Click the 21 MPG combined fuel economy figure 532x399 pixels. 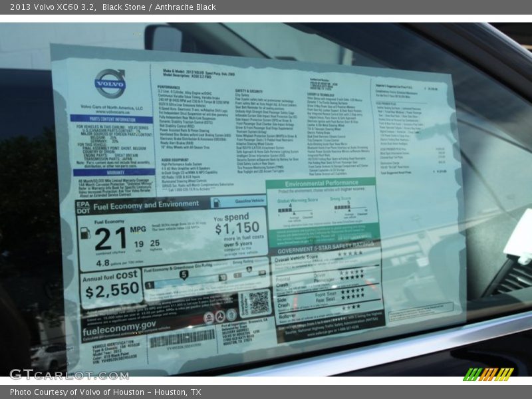(110, 237)
